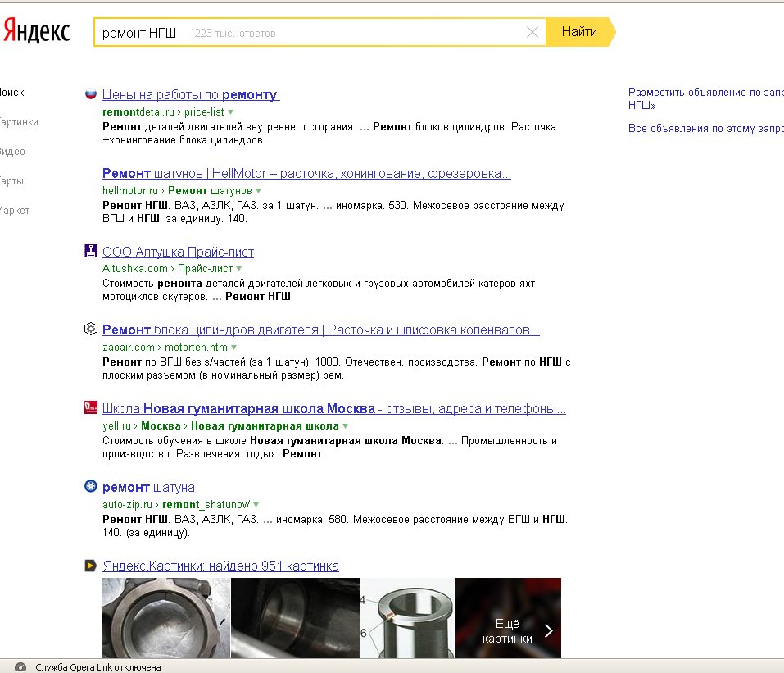
Task: Select the Поиск search tab
Action: (x=12, y=92)
